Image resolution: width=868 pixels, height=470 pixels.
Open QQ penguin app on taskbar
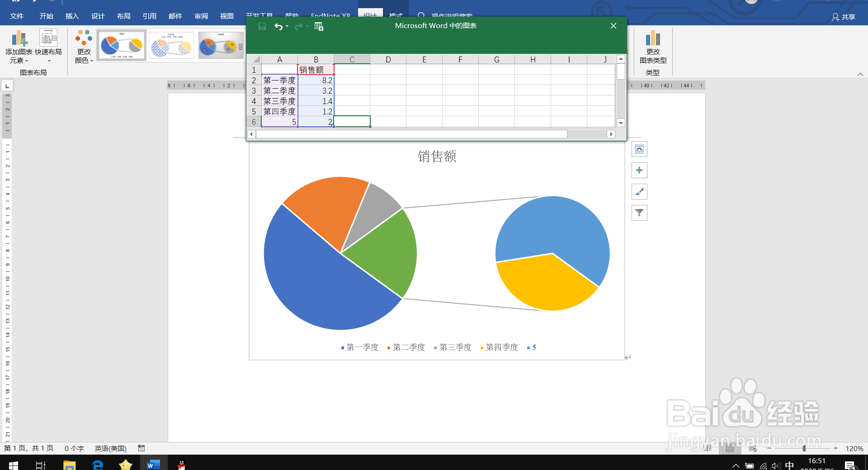182,465
